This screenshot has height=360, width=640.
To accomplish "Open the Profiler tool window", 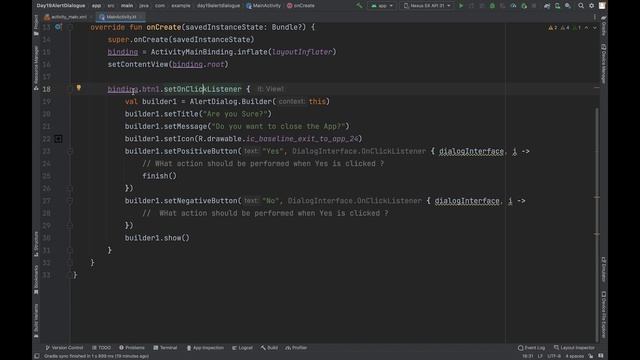I will coord(296,348).
